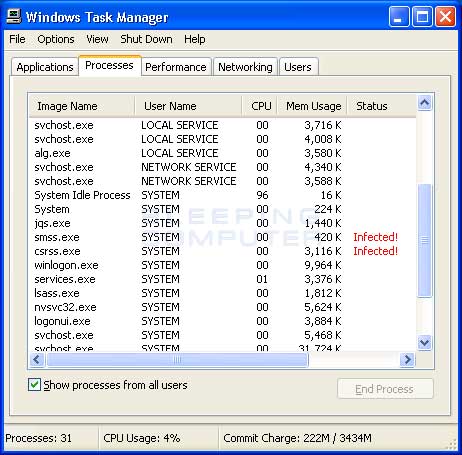Switch to the Applications tab
462x455 pixels.
coord(45,67)
